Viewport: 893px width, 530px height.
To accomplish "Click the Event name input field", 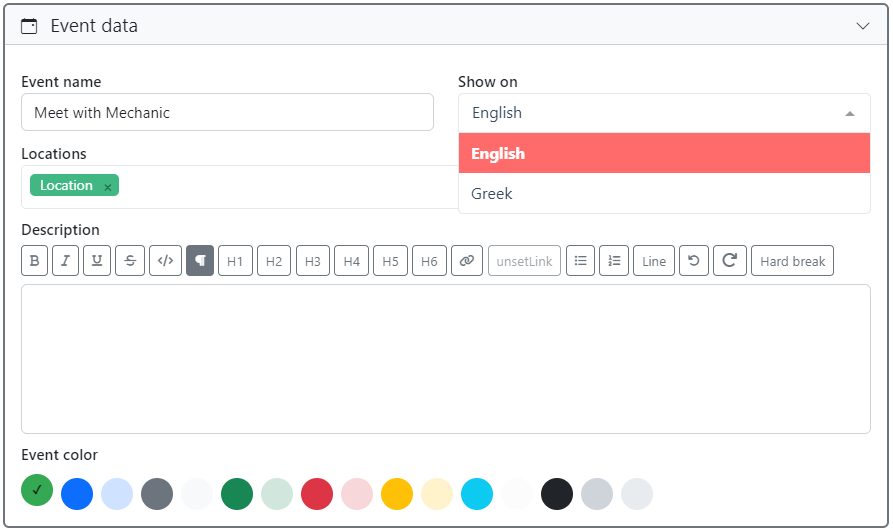I will (x=227, y=113).
